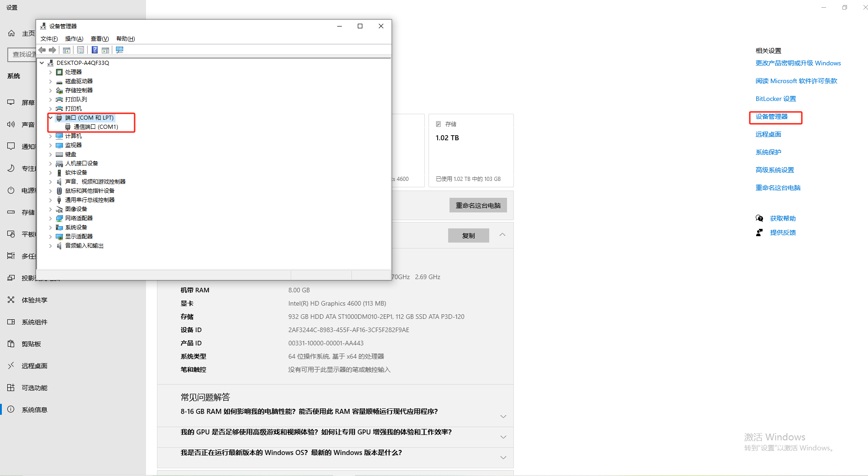Expand the 网络适配器 tree node

tap(51, 218)
